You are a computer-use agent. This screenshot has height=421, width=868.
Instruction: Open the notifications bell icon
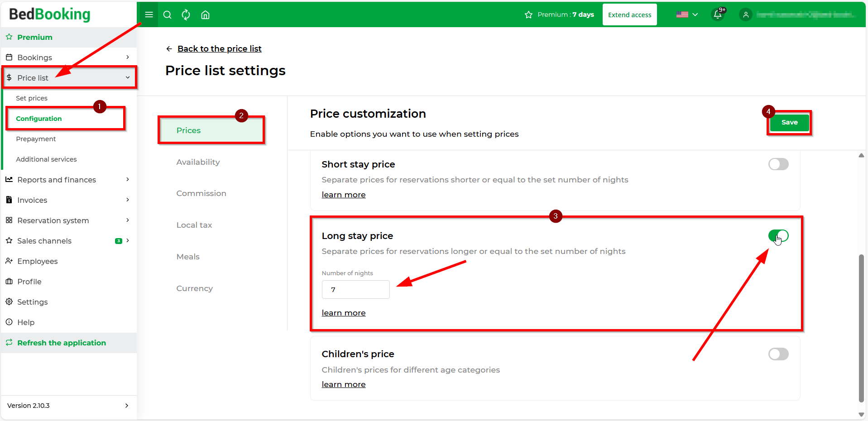click(x=718, y=14)
